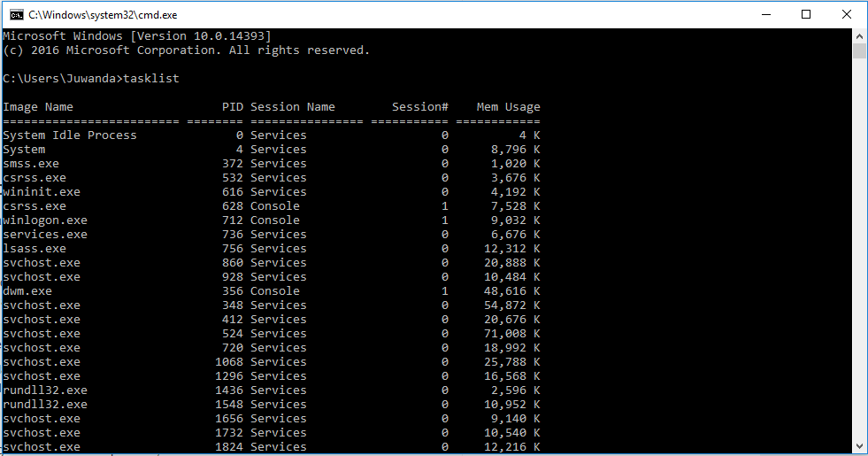Click rundll32.exe with PID 1548

[x=45, y=405]
